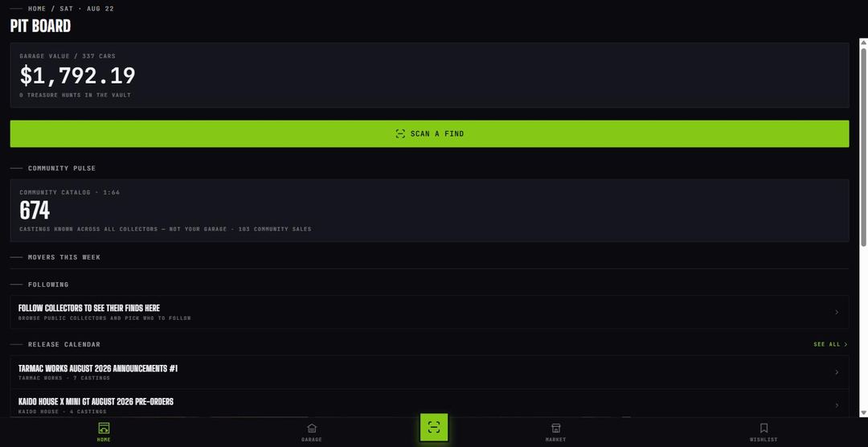868x447 pixels.
Task: Open the Garage Value card
Action: [x=429, y=76]
